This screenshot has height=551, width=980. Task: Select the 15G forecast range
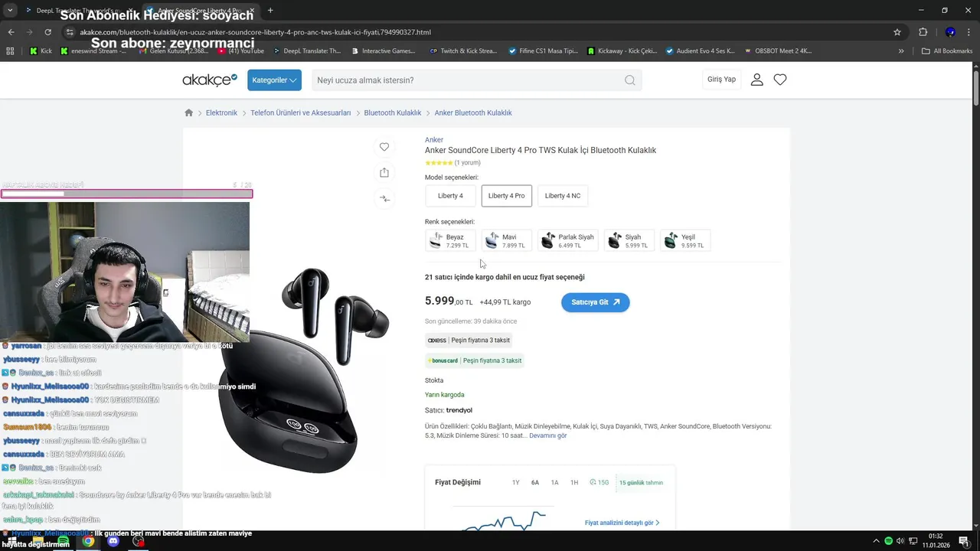pyautogui.click(x=599, y=483)
